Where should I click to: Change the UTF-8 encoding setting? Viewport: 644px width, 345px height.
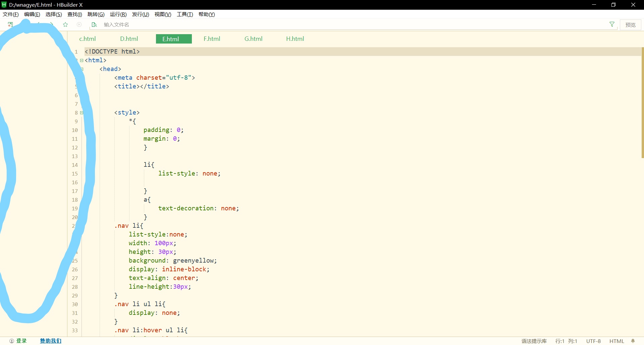593,341
